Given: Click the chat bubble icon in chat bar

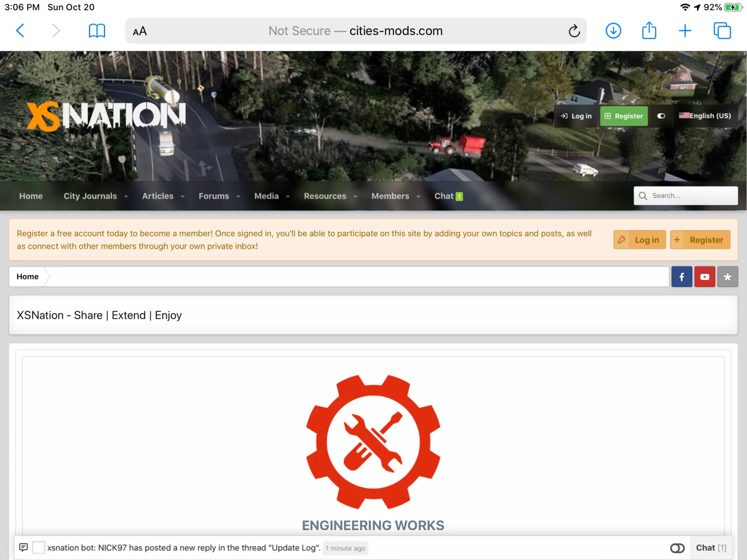Looking at the screenshot, I should pos(23,547).
